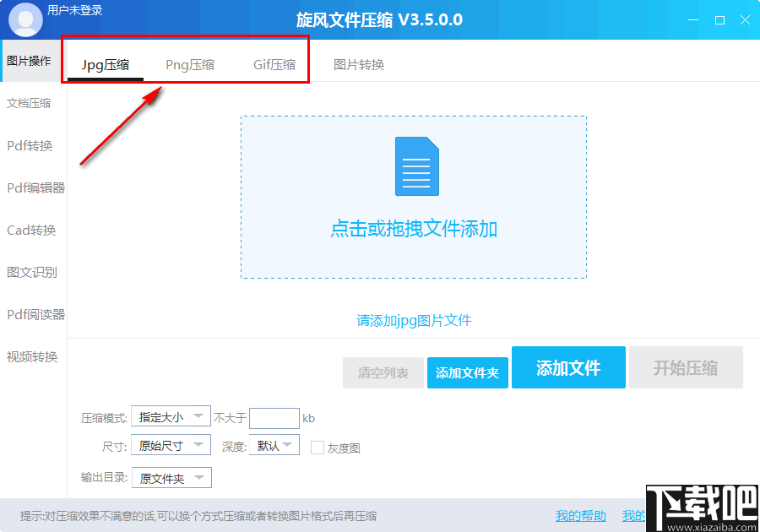Open the 输出目录 原文件夹 dropdown

[x=171, y=478]
